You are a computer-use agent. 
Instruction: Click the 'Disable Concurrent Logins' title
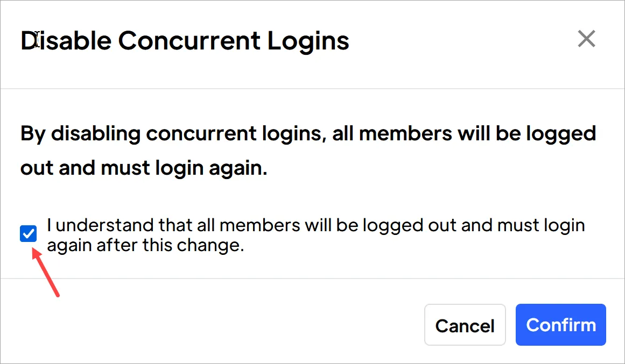coord(185,40)
